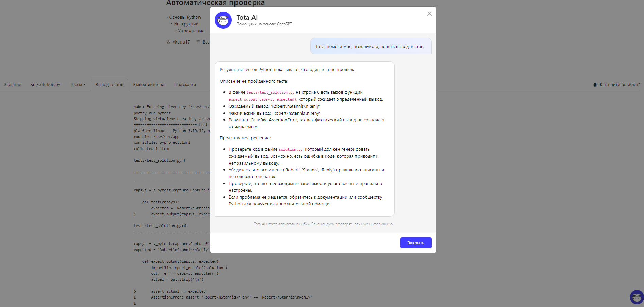This screenshot has width=644, height=307.
Task: Open the "Инструкции" breadcrumb link
Action: tap(186, 24)
